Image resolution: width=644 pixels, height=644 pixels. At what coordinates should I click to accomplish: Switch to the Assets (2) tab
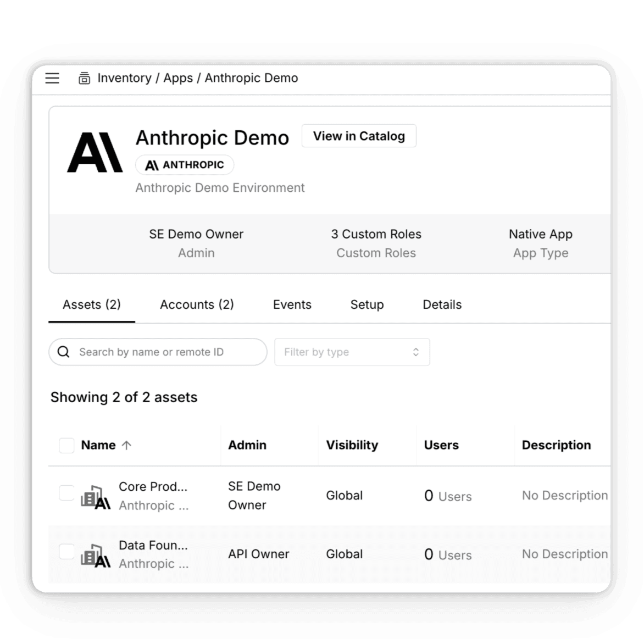point(92,305)
